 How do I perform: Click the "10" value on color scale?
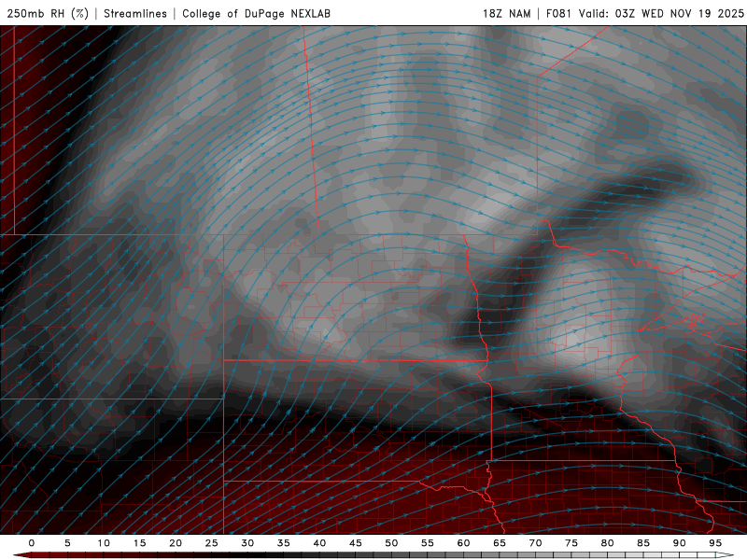pyautogui.click(x=104, y=543)
